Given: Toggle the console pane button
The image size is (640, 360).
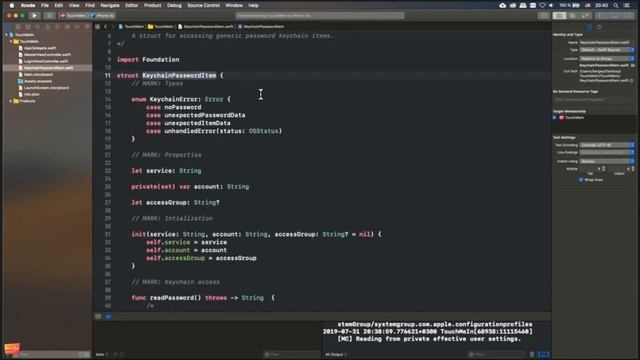Looking at the screenshot, I should coord(547,354).
